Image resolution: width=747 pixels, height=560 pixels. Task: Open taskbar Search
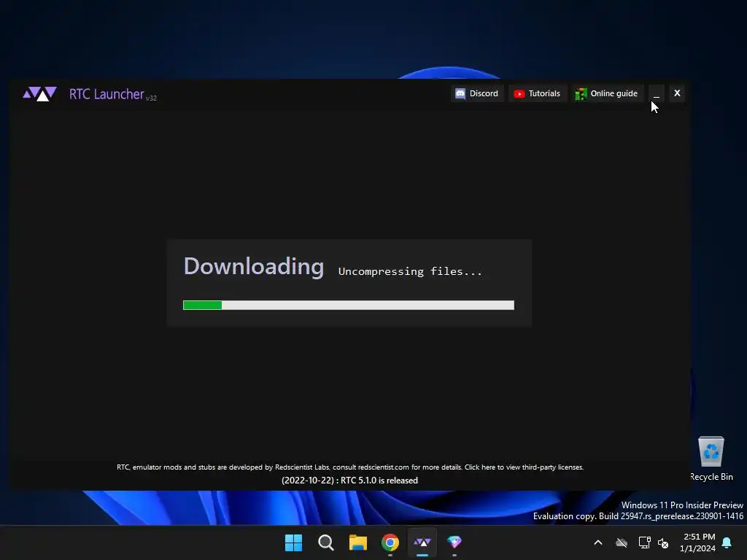click(x=326, y=542)
